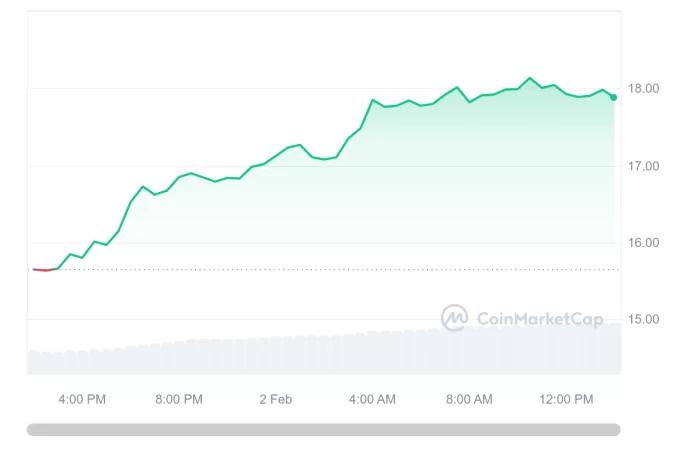Image resolution: width=696 pixels, height=464 pixels.
Task: Click the right end of the scrollbar
Action: point(612,430)
